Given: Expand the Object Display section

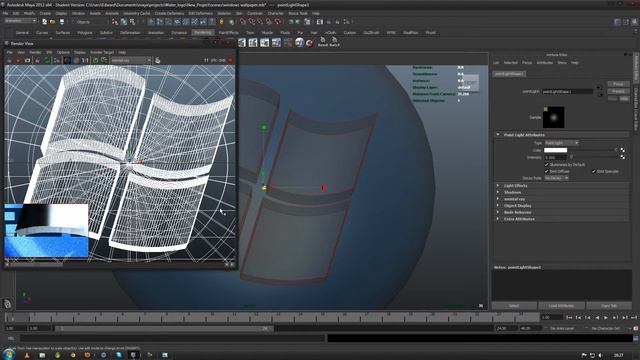Looking at the screenshot, I should [x=498, y=206].
